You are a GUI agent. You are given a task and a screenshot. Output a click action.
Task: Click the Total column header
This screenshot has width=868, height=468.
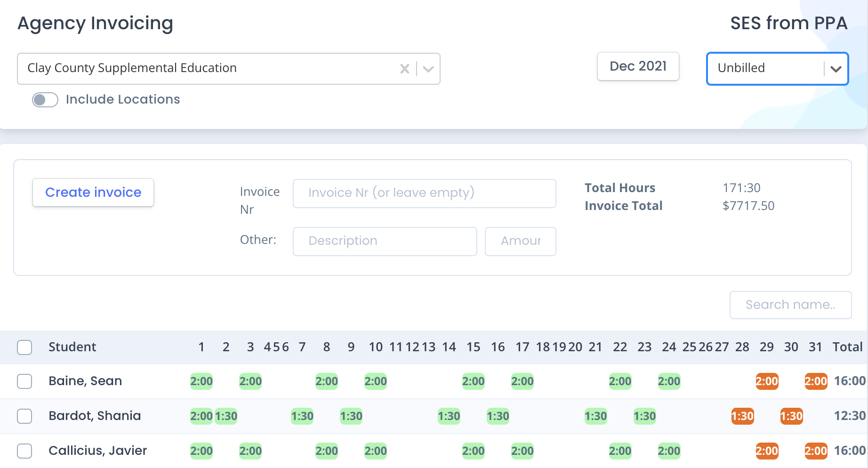pyautogui.click(x=847, y=347)
